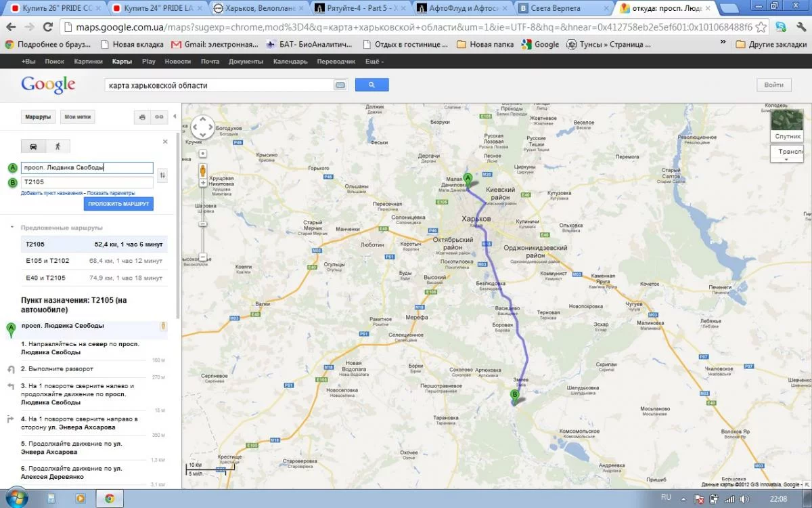This screenshot has height=508, width=812.
Task: Show hidden tray icons arrow
Action: tap(684, 499)
